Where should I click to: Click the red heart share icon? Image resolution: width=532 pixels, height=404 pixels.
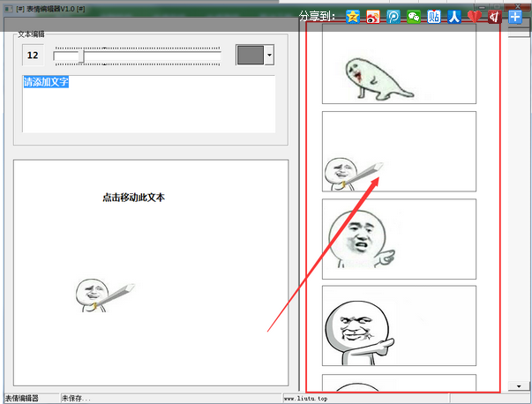475,17
